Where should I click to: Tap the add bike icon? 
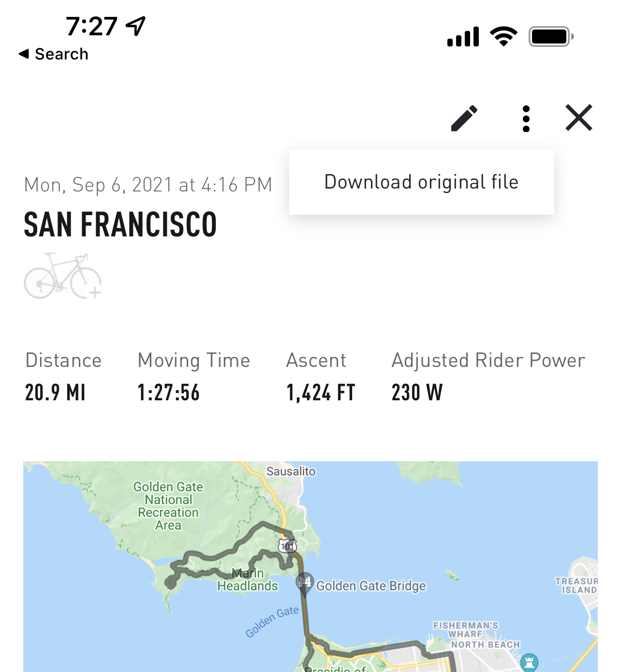pos(63,276)
